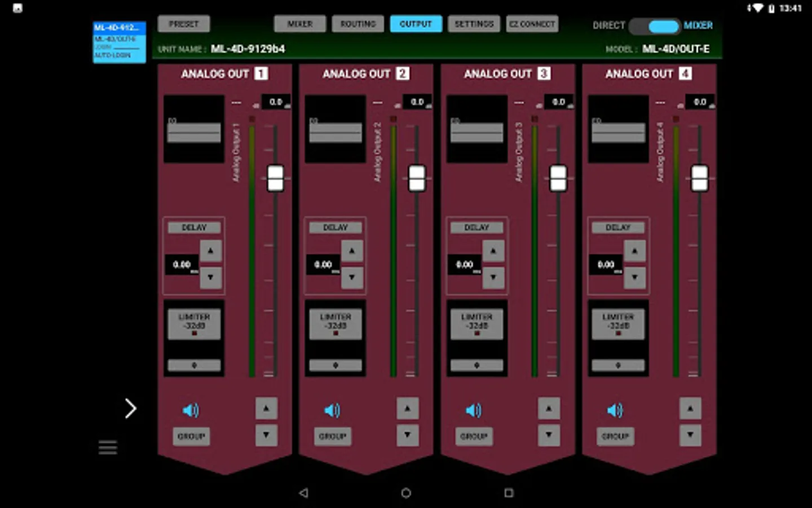Lower Analog Out 4 level with down arrow
The width and height of the screenshot is (812, 508).
click(691, 435)
